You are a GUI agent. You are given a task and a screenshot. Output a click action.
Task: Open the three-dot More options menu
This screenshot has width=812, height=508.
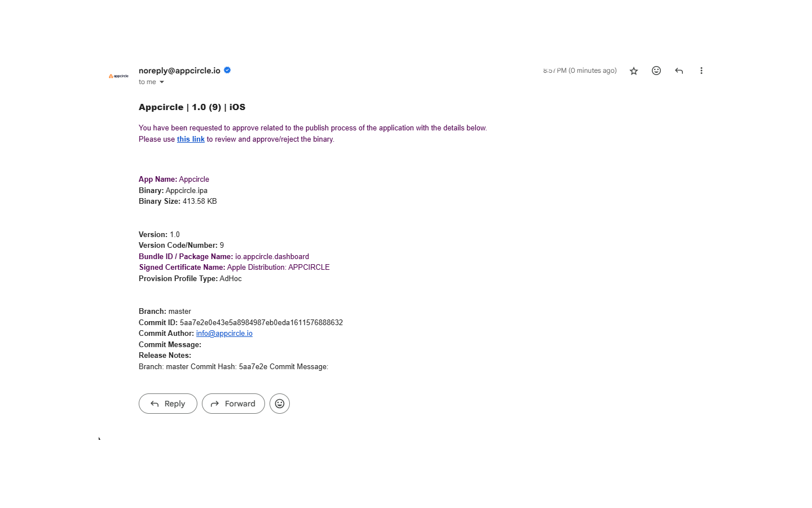(x=701, y=71)
